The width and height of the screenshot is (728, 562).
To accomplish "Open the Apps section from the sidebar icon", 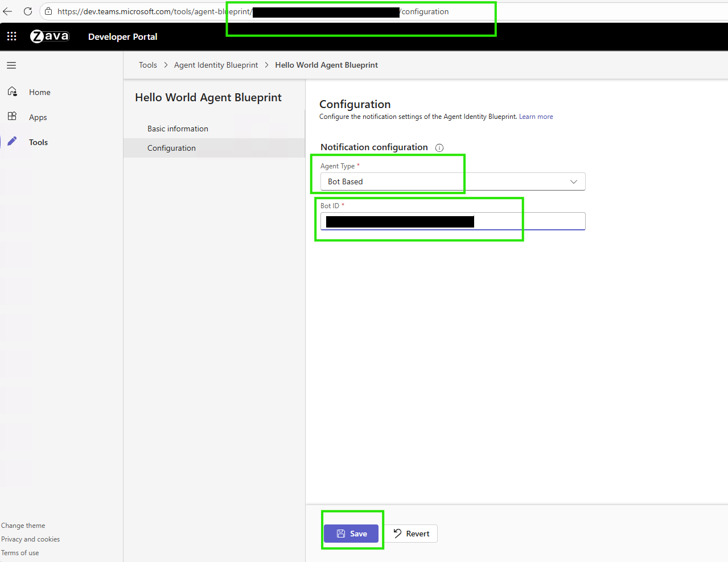I will (x=12, y=117).
